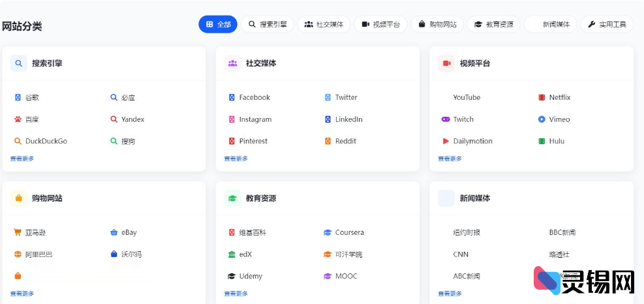This screenshot has height=304, width=644.
Task: Click 查看更多 in the 社交媒体 card
Action: pyautogui.click(x=236, y=159)
